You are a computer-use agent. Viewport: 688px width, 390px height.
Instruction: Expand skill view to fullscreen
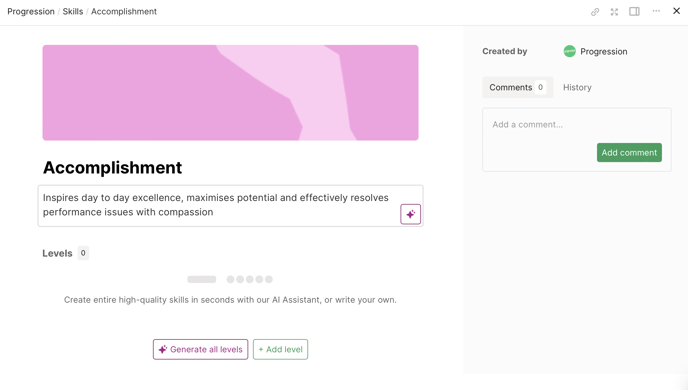click(614, 12)
